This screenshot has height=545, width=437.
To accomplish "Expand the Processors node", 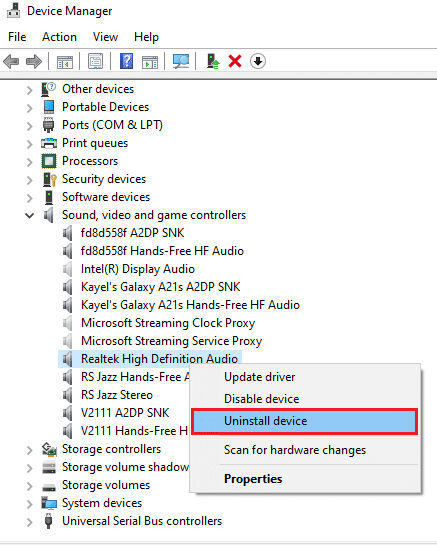I will click(30, 162).
